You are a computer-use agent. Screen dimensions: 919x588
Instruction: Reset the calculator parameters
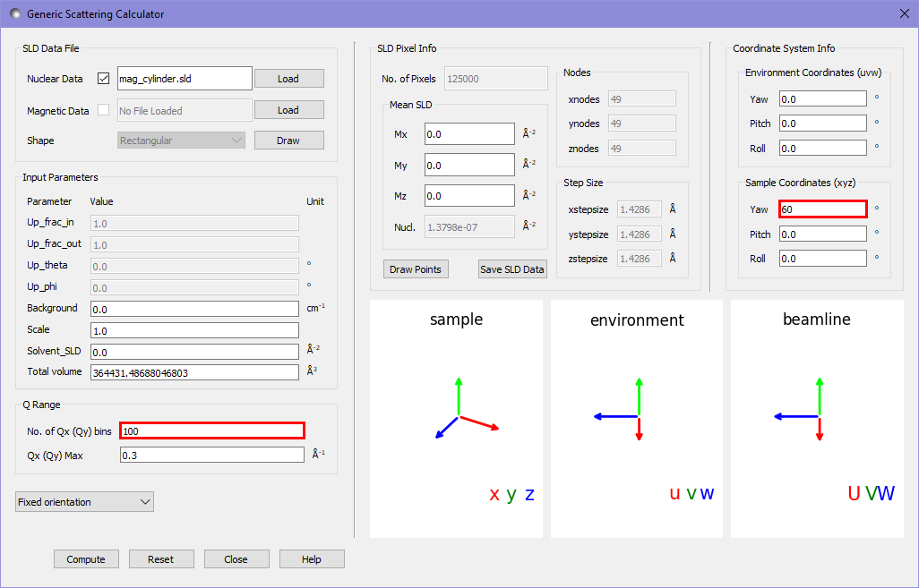point(161,559)
